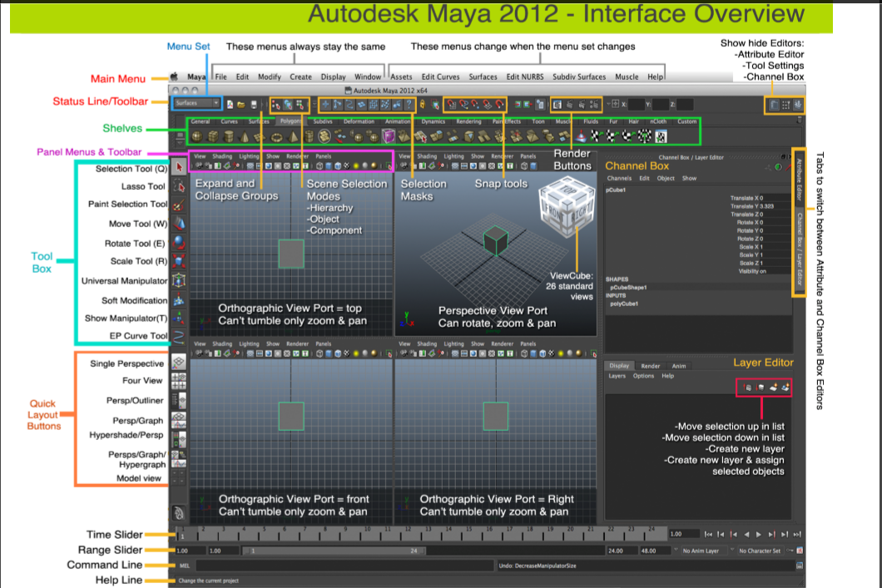The width and height of the screenshot is (882, 588).
Task: Open the Create menu
Action: [x=300, y=77]
